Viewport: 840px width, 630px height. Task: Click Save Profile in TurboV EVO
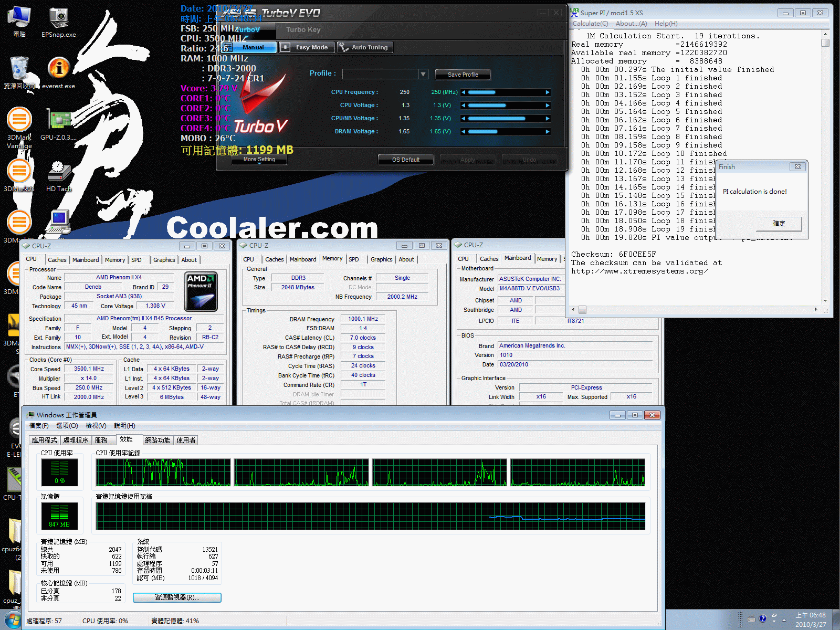point(463,75)
